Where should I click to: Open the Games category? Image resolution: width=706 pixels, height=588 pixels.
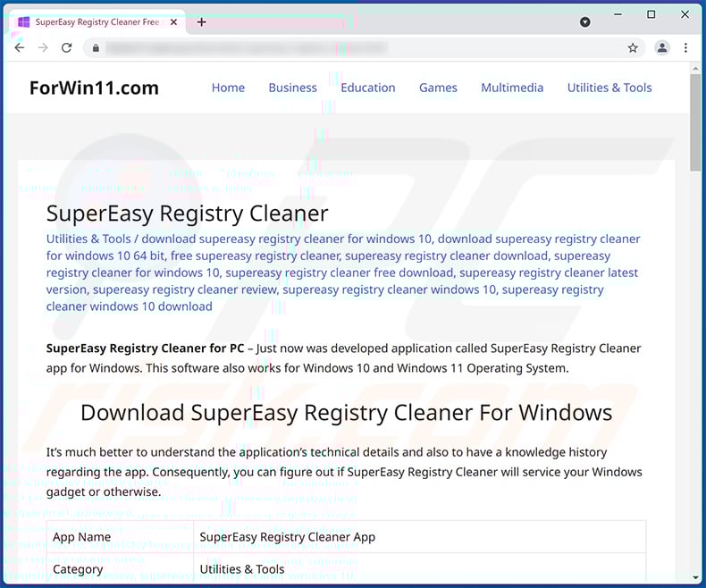(x=438, y=88)
